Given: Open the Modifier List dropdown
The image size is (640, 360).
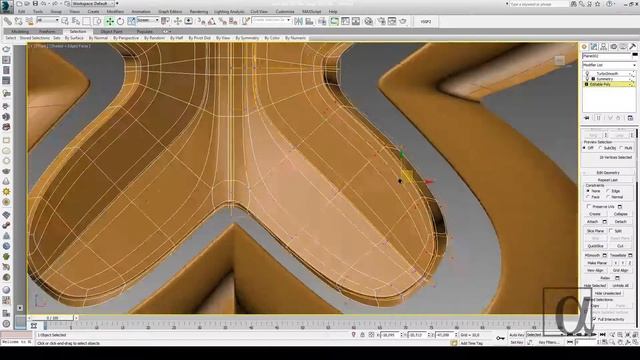Looking at the screenshot, I should point(609,65).
